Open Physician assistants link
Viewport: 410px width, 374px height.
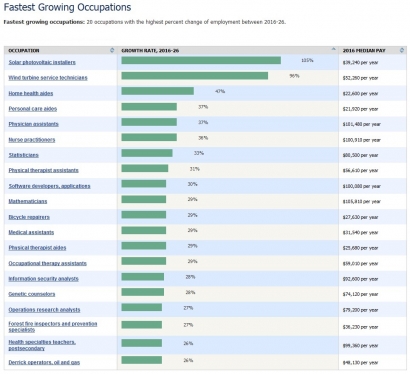click(33, 124)
